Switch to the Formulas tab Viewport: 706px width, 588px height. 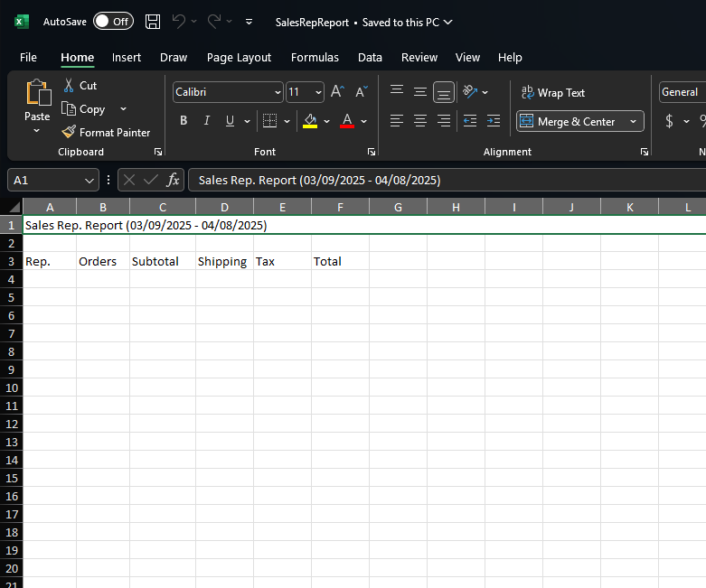[x=315, y=58]
